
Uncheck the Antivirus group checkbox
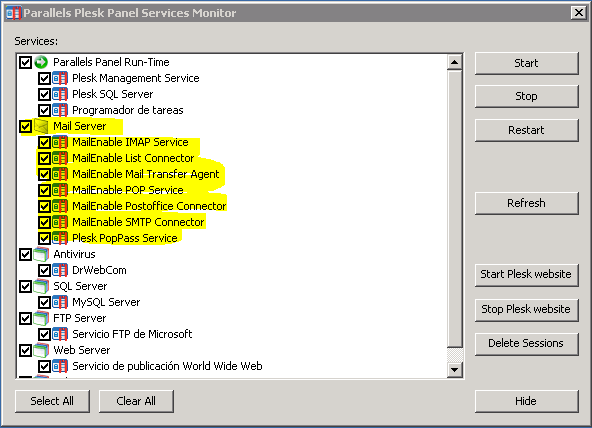pos(25,254)
